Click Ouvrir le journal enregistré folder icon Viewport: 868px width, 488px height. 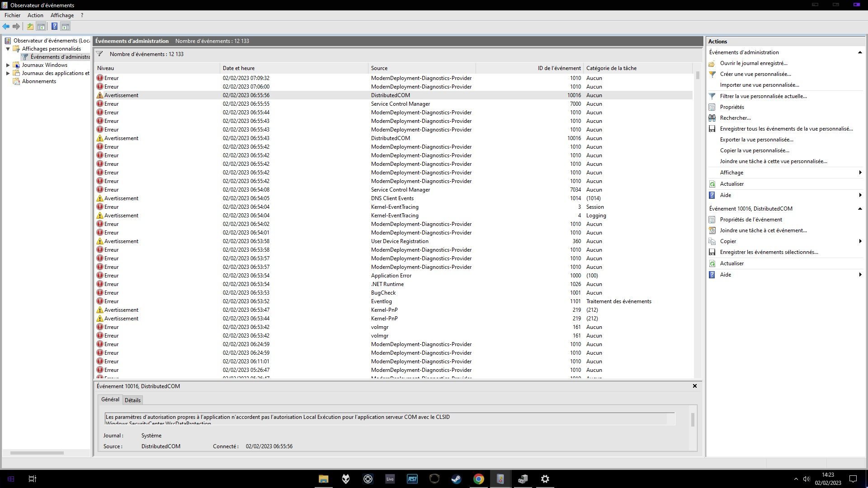712,63
